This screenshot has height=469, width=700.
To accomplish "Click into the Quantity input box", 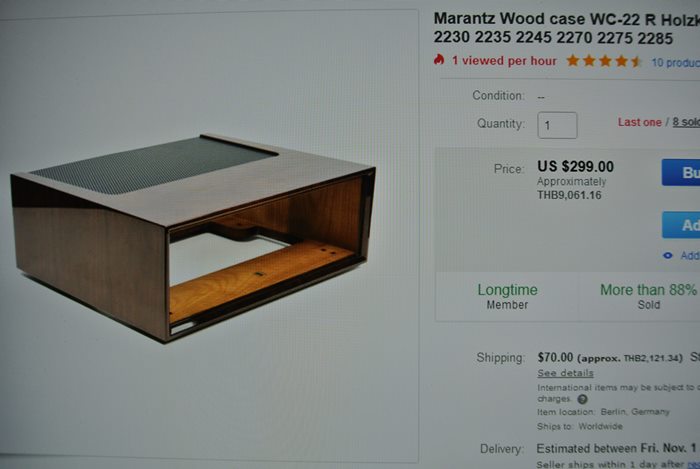I will (x=557, y=125).
